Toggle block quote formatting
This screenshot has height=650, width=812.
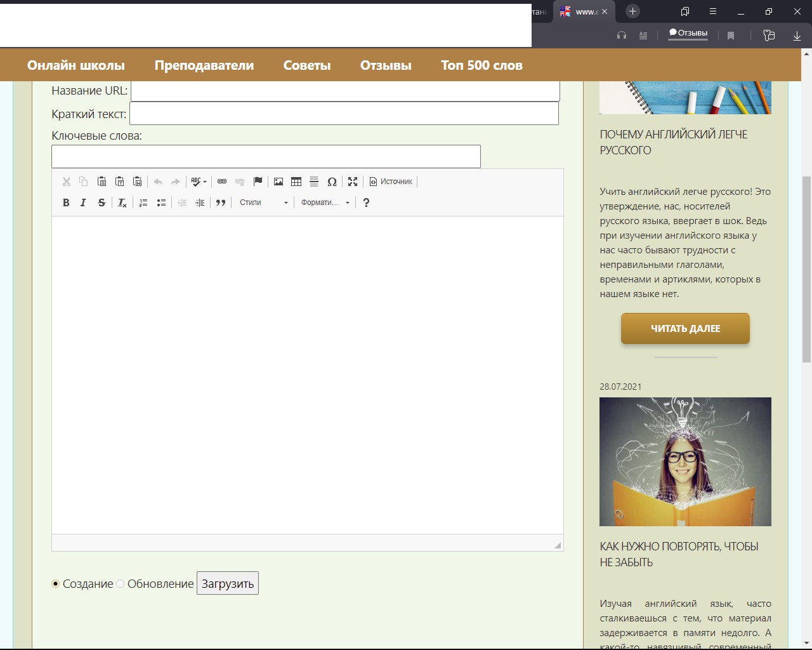pos(221,202)
